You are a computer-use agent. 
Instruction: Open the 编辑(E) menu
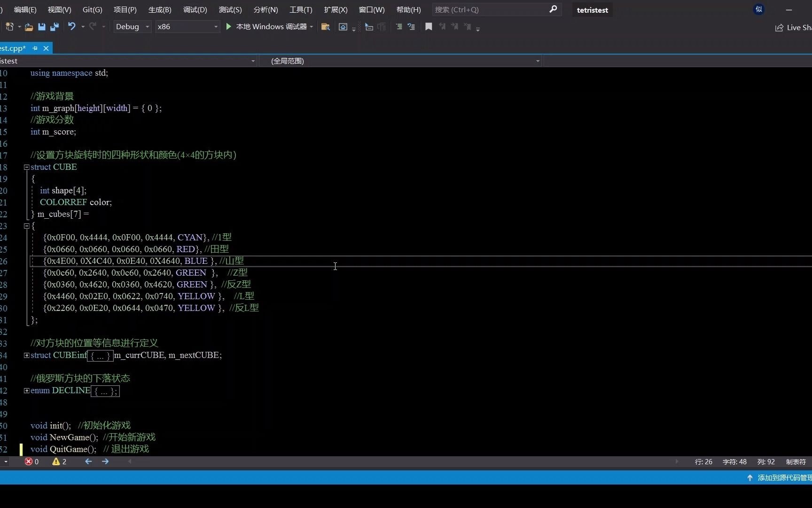pyautogui.click(x=25, y=9)
